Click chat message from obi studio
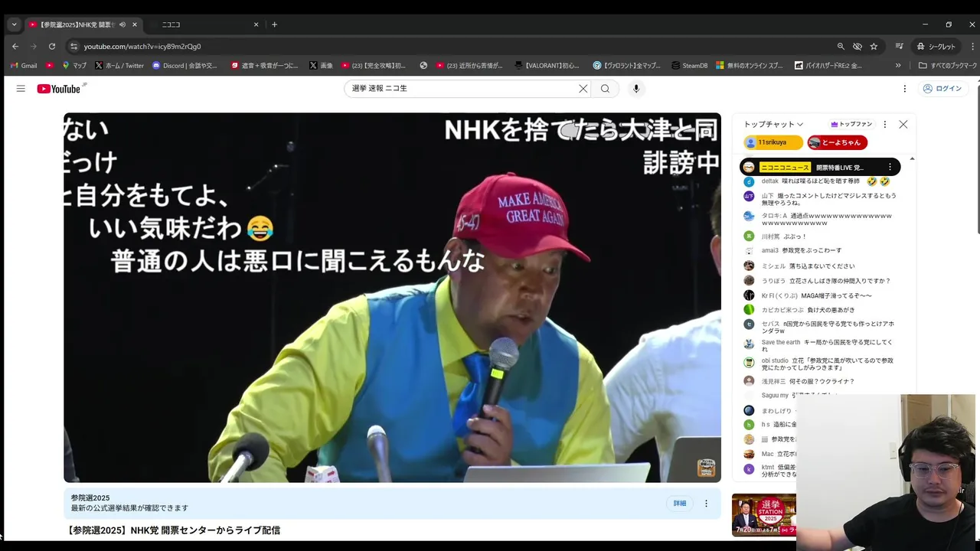This screenshot has width=980, height=551. point(820,364)
